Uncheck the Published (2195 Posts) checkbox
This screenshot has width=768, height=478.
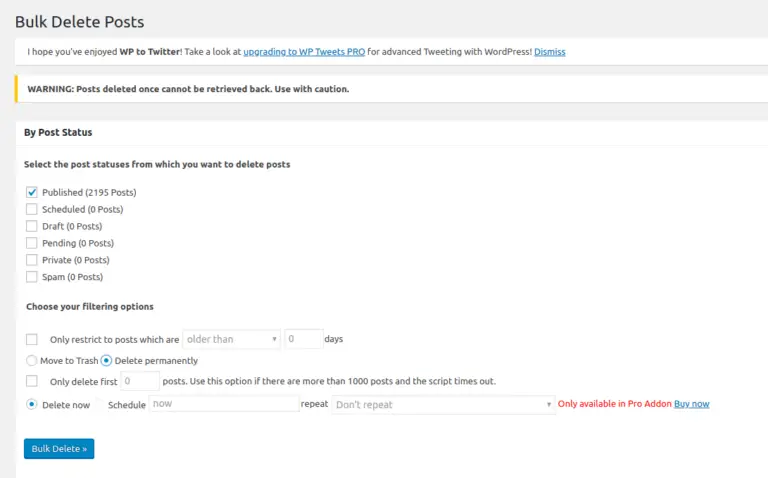click(x=32, y=192)
